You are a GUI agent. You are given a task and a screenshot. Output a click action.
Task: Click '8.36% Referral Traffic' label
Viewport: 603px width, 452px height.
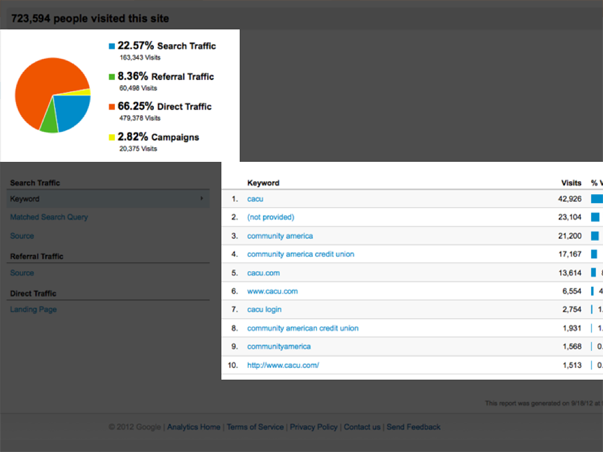(x=165, y=77)
